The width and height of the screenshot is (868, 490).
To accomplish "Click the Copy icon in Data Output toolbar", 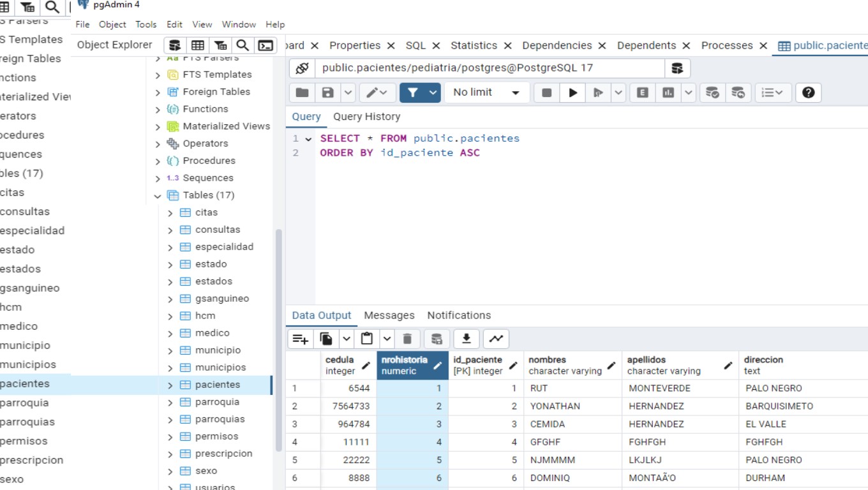I will click(326, 339).
